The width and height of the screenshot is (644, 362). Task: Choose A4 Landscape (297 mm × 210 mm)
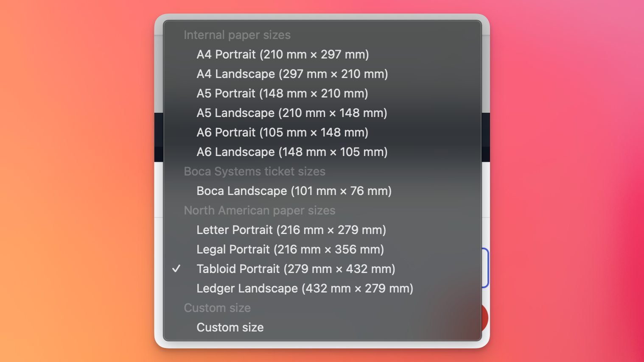tap(292, 74)
